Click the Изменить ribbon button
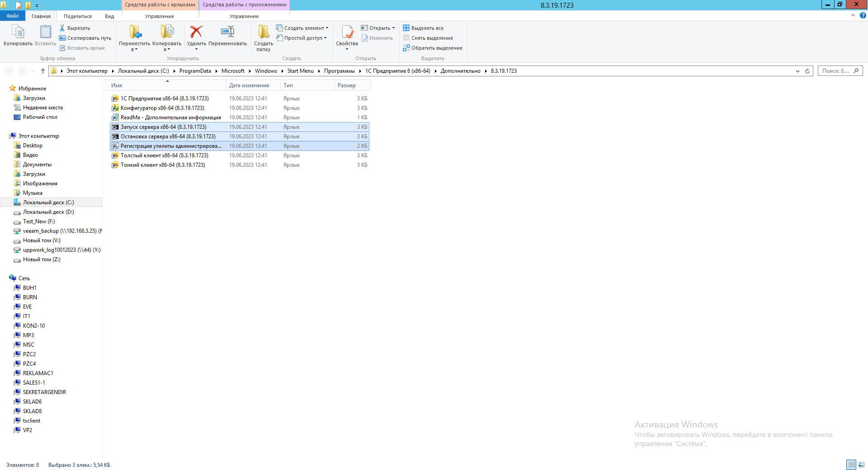The width and height of the screenshot is (868, 470). pos(377,38)
